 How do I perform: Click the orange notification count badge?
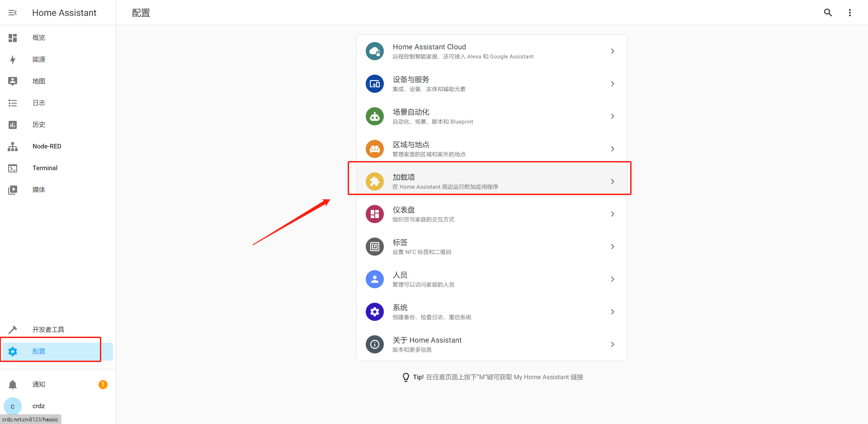(x=103, y=385)
